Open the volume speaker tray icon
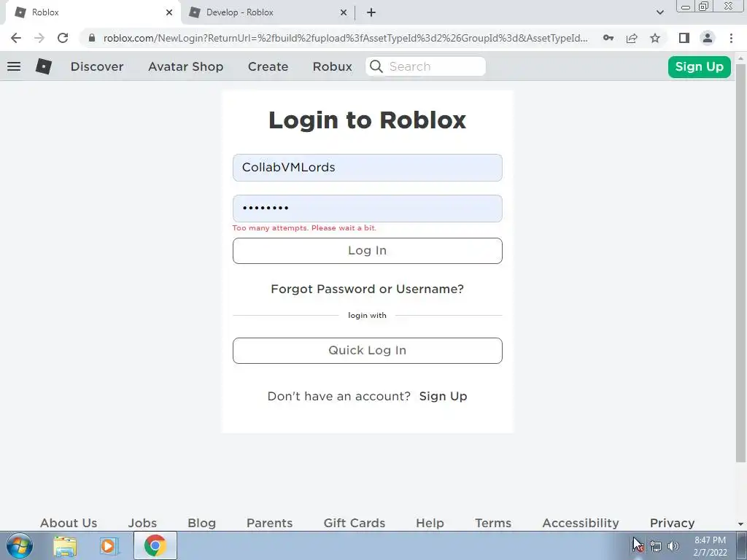The height and width of the screenshot is (560, 747). click(673, 546)
